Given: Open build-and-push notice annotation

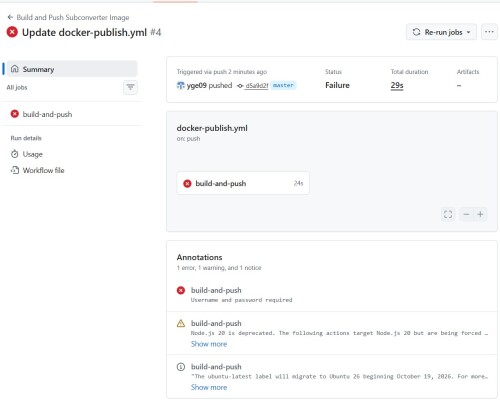Looking at the screenshot, I should click(216, 367).
